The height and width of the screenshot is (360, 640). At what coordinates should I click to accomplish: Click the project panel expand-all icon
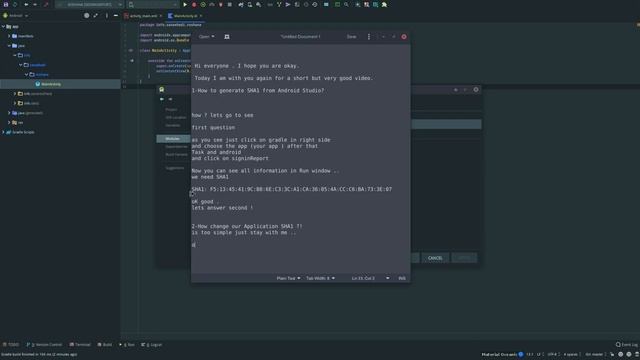(x=96, y=16)
